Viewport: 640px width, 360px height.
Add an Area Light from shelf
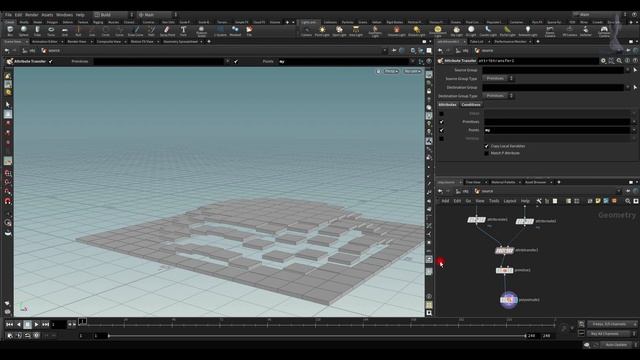(356, 31)
